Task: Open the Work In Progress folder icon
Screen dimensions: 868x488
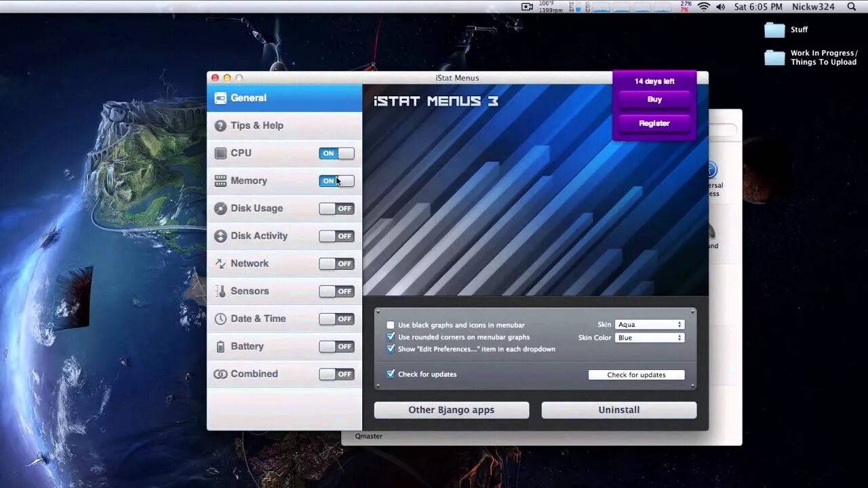Action: click(x=774, y=58)
